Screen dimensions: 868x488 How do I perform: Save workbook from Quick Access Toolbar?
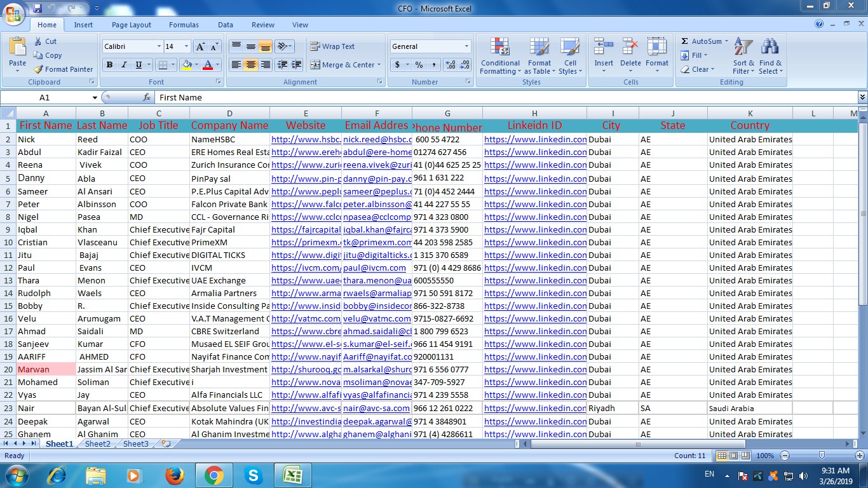click(x=37, y=9)
